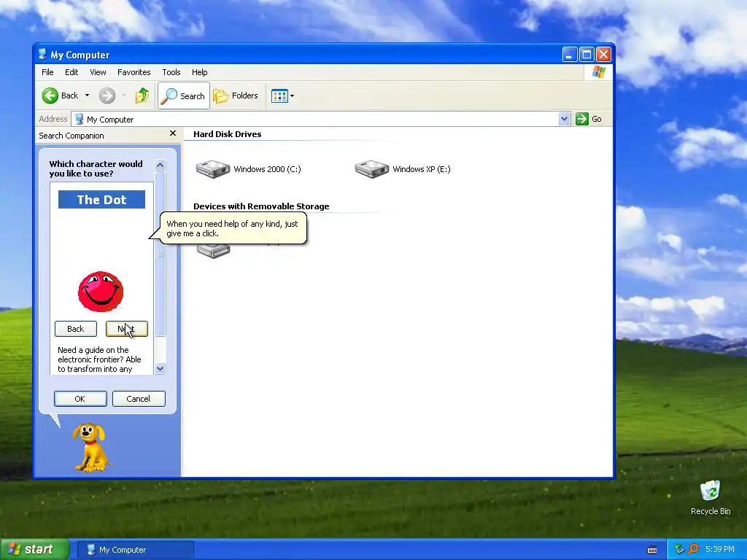Image resolution: width=747 pixels, height=560 pixels.
Task: Go back using the green Back arrow
Action: 50,96
